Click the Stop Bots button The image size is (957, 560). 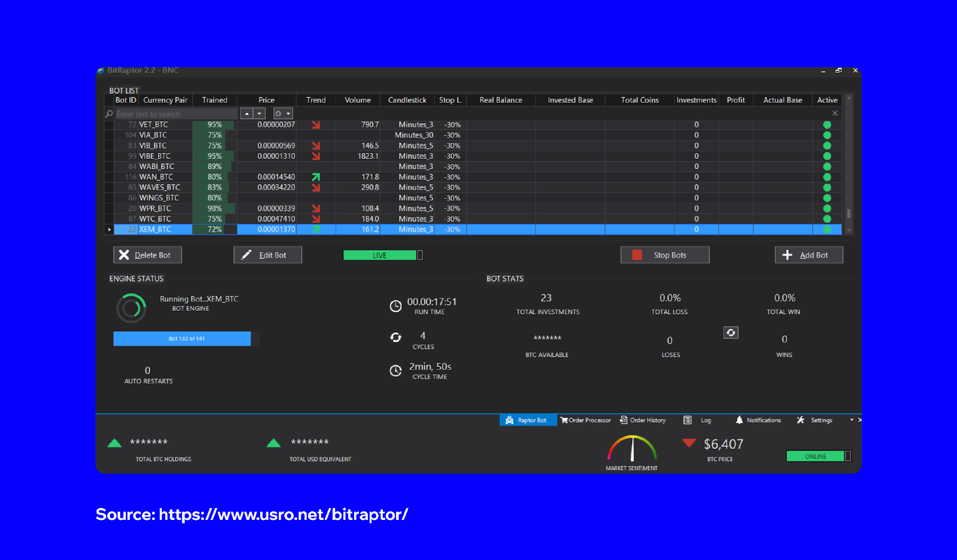[664, 255]
